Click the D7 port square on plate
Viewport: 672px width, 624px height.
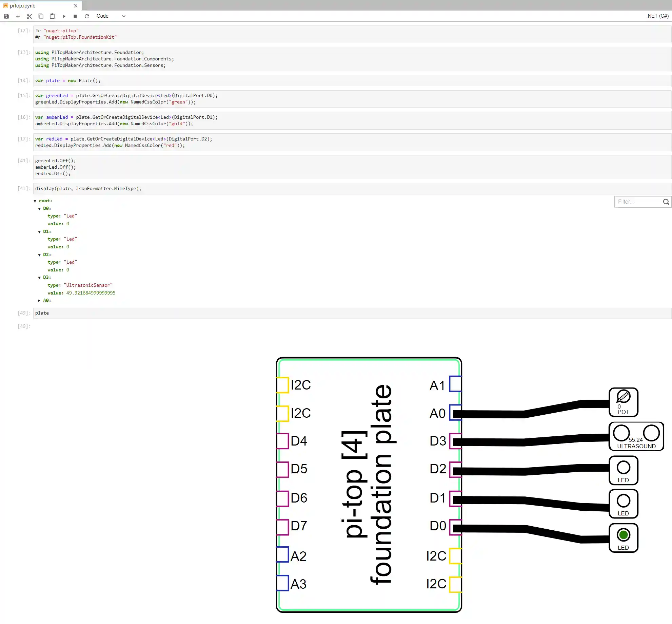click(x=283, y=527)
